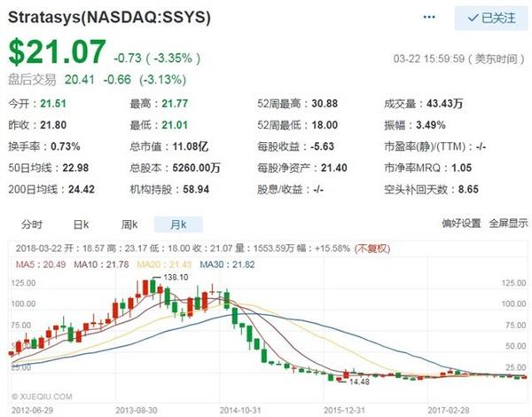Click the 空头补回天数 value 8.65

(468, 189)
